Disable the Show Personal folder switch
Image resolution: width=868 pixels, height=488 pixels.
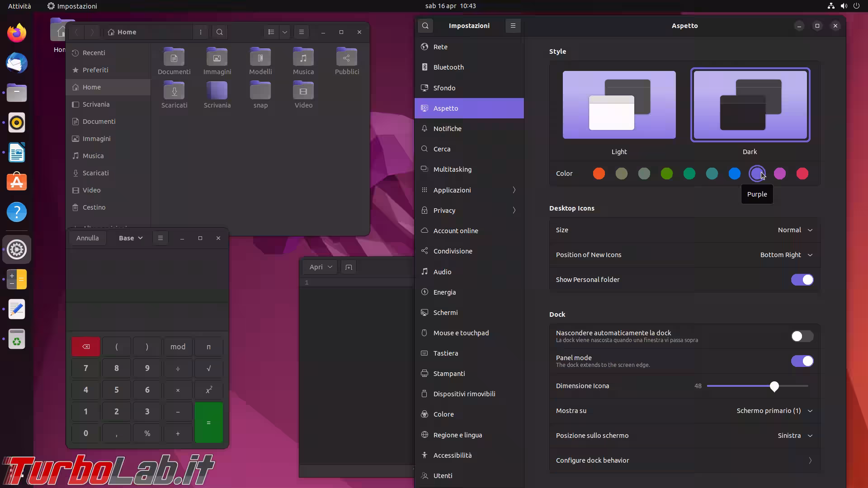coord(802,280)
